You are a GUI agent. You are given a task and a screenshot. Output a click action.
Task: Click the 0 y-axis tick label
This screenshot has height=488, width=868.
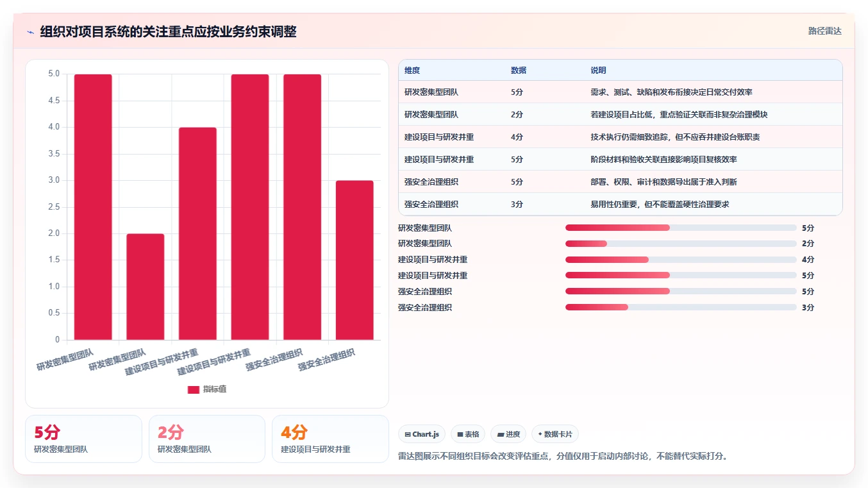coord(57,340)
